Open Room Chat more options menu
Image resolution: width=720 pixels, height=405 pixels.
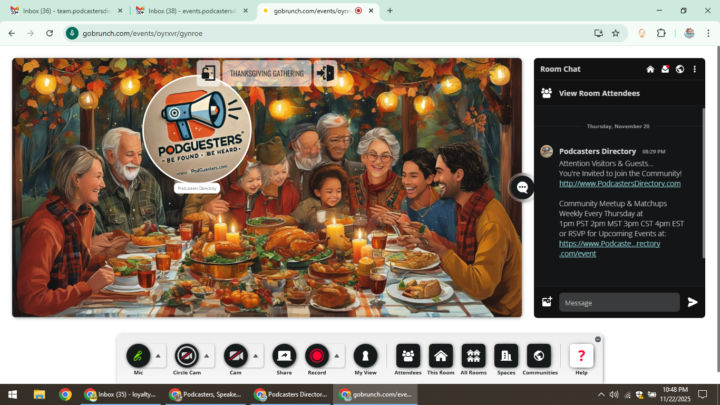[695, 69]
